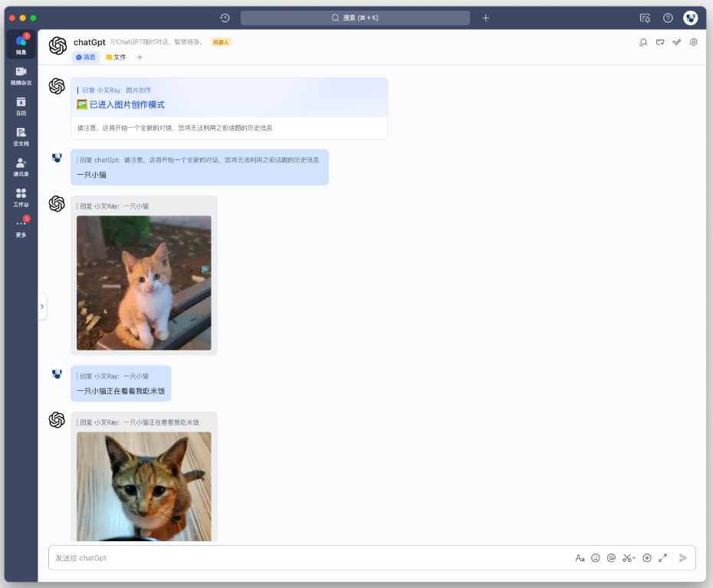Open Video Meetings (视频会议) in the sidebar

pos(21,75)
